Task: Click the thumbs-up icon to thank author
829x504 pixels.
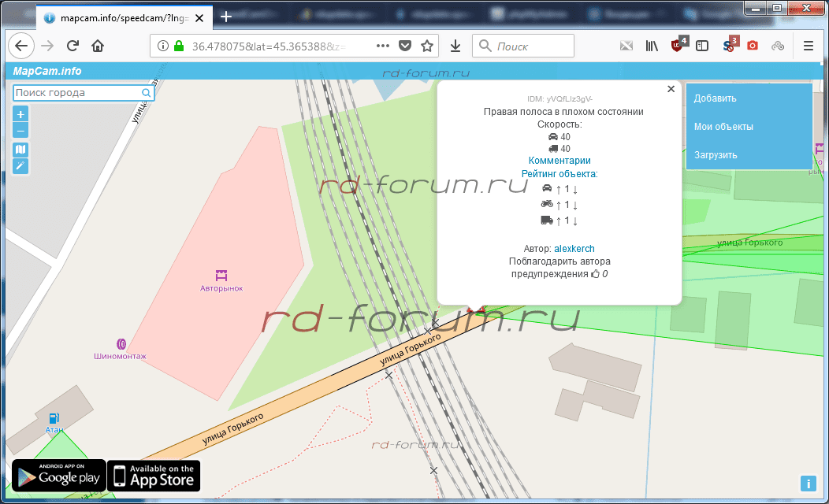Action: click(x=596, y=274)
